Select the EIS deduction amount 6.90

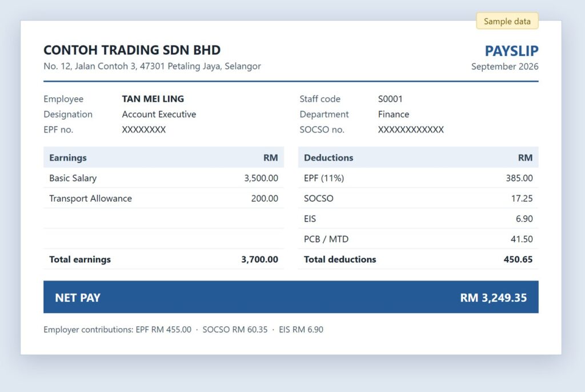[x=524, y=219]
